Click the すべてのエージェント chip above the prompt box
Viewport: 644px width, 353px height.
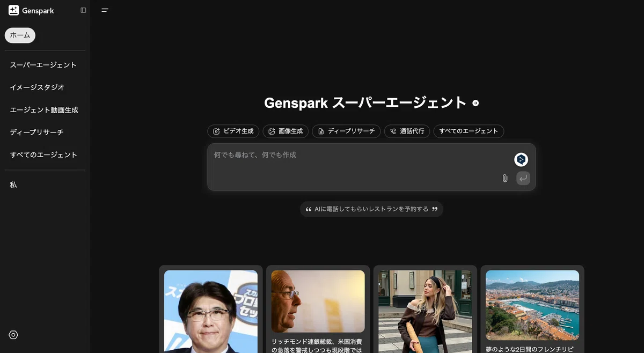click(469, 131)
